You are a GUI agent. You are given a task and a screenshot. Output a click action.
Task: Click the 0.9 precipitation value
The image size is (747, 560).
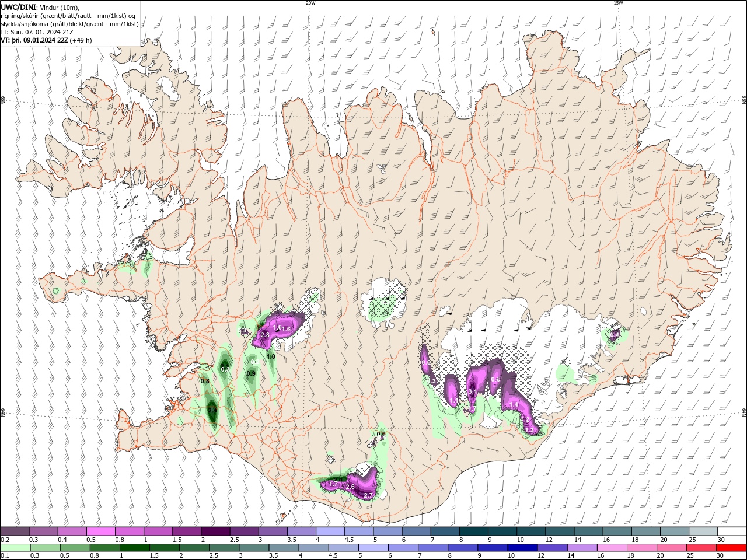pyautogui.click(x=251, y=373)
